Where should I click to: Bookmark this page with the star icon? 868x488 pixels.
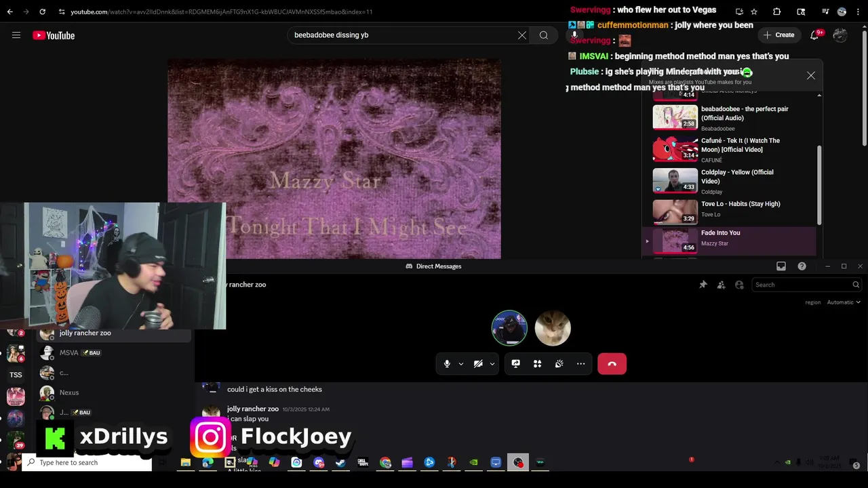[754, 12]
